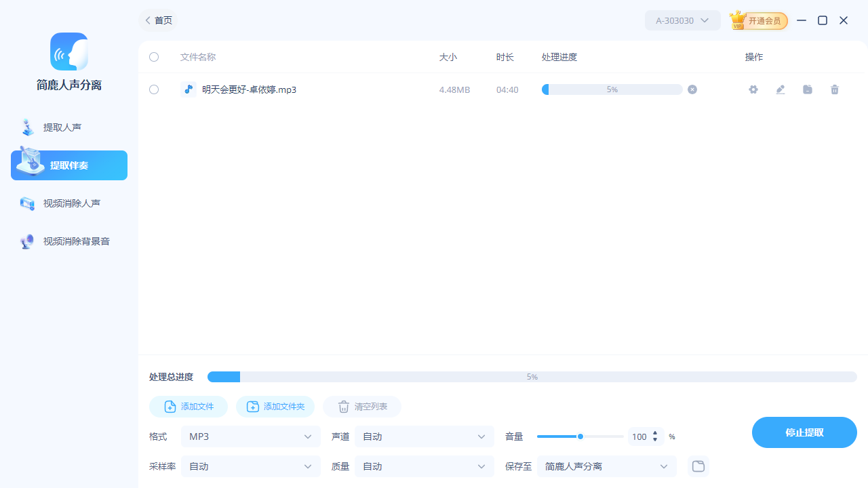This screenshot has width=868, height=488.
Task: Open the 格式 MP3 dropdown
Action: pyautogui.click(x=251, y=436)
